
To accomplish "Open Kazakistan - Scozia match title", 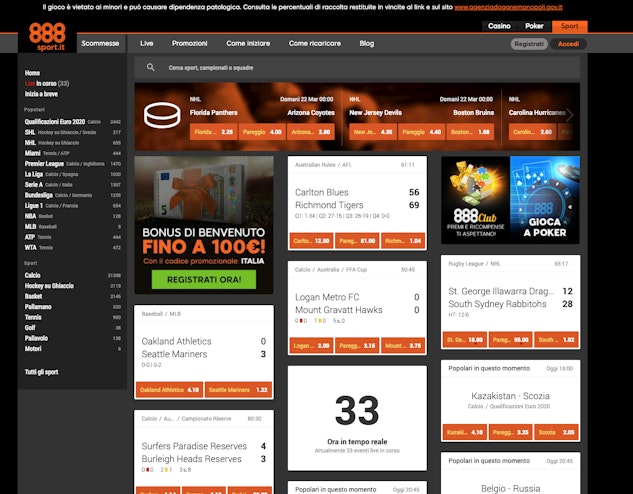I will (x=510, y=396).
